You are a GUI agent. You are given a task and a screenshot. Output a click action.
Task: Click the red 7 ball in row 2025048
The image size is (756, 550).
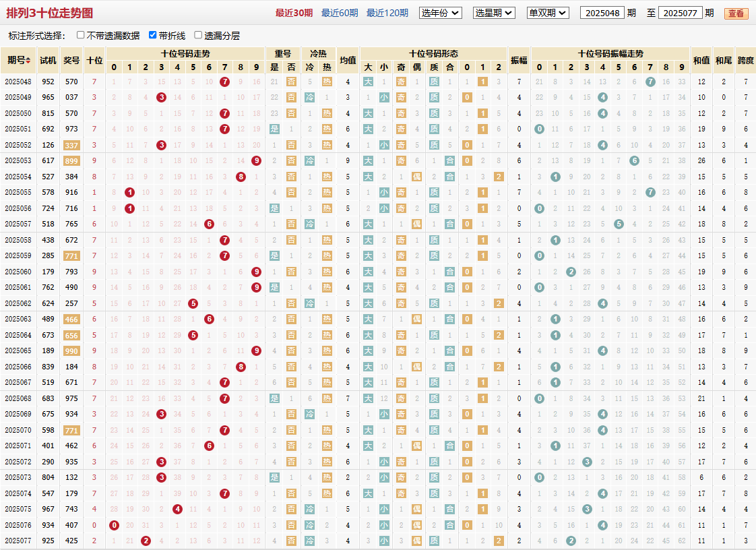pyautogui.click(x=224, y=82)
